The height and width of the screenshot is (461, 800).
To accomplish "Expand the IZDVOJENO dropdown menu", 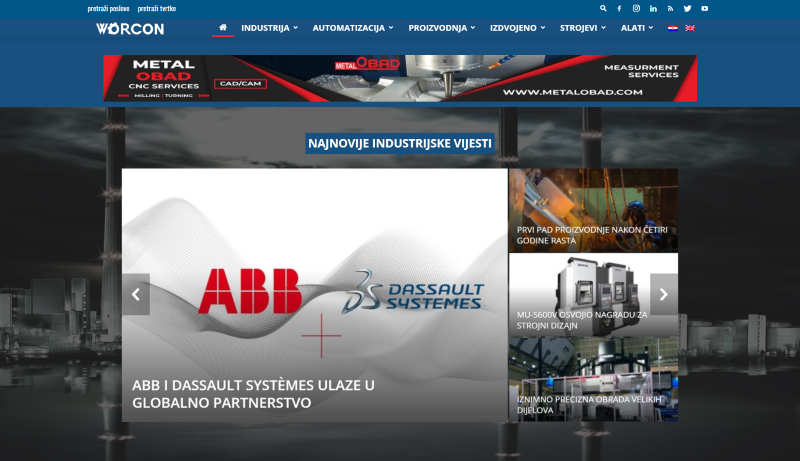I will 517,28.
